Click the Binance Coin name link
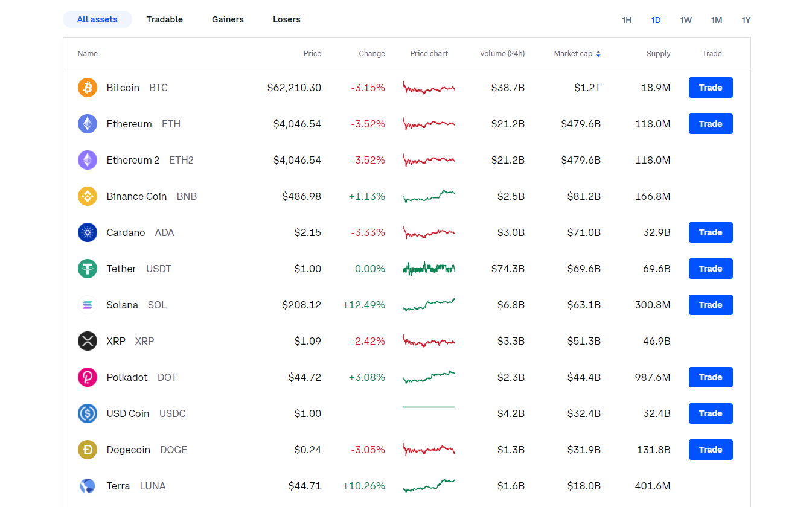This screenshot has height=507, width=812. [x=136, y=196]
